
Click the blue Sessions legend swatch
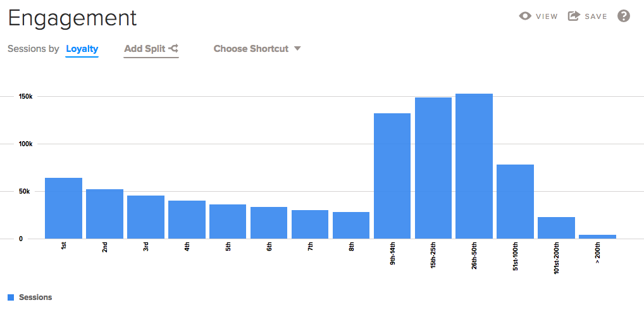pyautogui.click(x=11, y=297)
